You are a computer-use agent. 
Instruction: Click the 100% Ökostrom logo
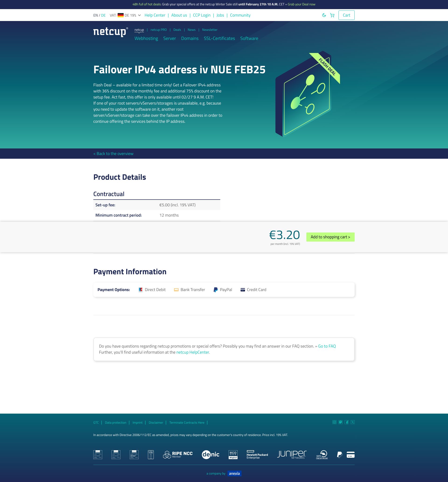point(322,455)
